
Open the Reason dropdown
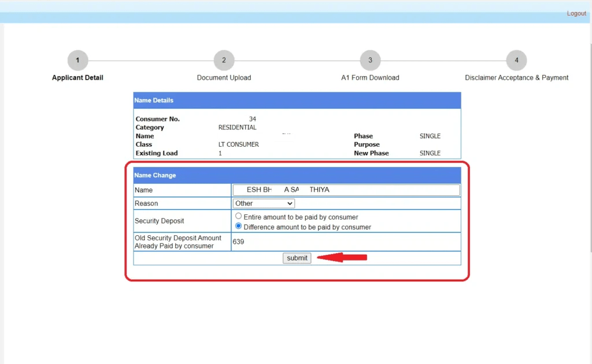point(264,203)
